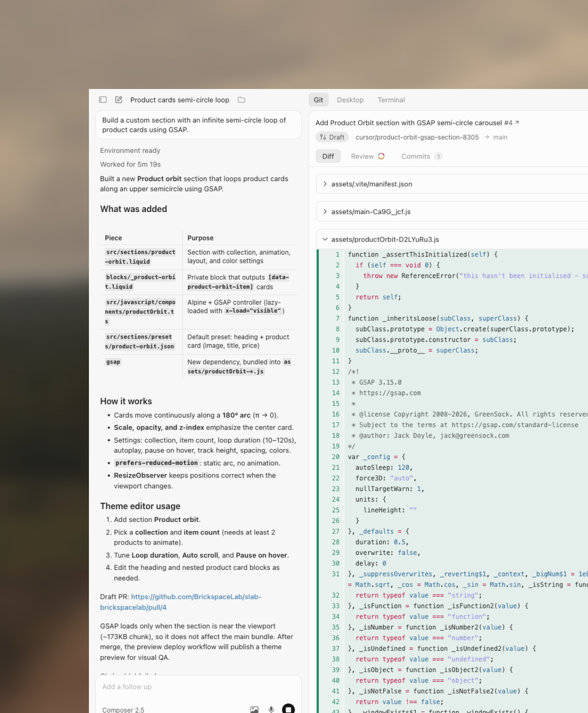This screenshot has width=588, height=713.
Task: Switch to the Desktop tab
Action: pos(350,100)
